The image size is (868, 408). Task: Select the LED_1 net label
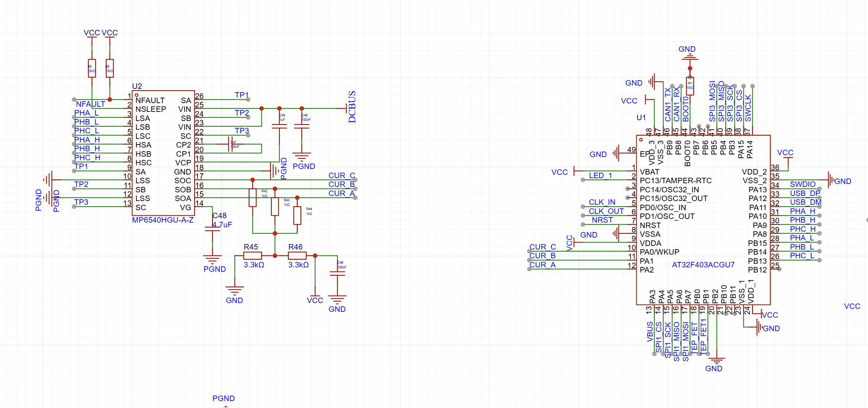coord(600,176)
